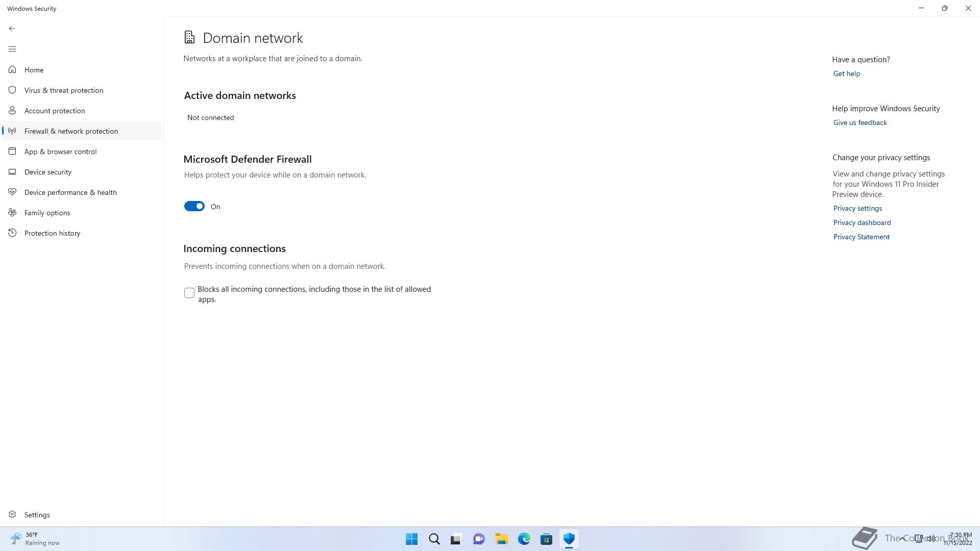Open Settings at sidebar bottom
The image size is (980, 551).
(x=82, y=514)
